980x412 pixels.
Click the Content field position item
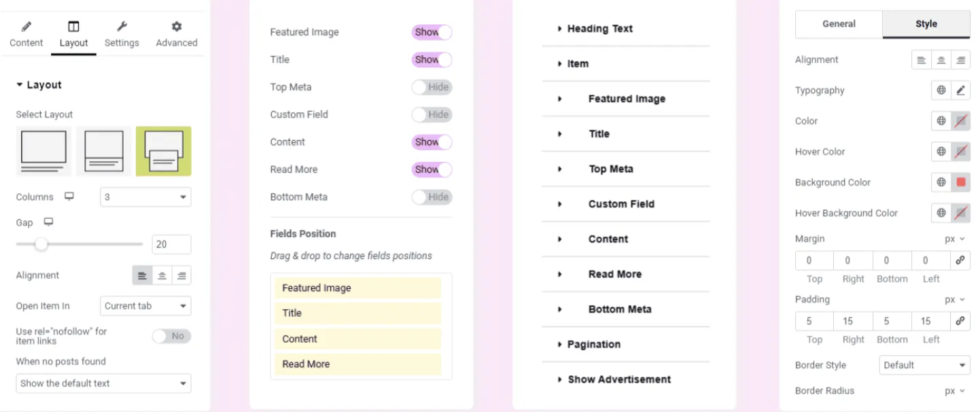coord(358,339)
